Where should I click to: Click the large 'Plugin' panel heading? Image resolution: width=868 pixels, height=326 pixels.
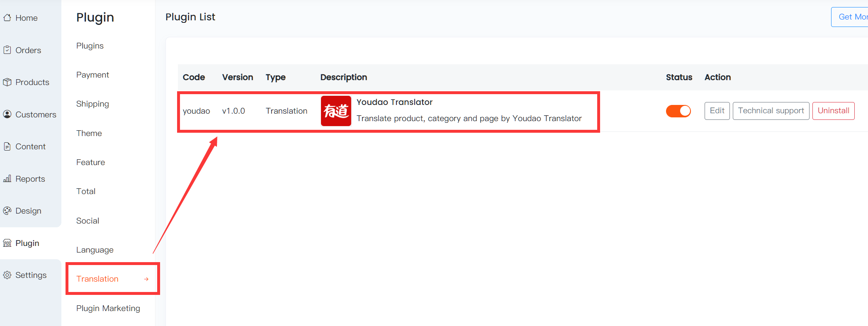coord(95,17)
